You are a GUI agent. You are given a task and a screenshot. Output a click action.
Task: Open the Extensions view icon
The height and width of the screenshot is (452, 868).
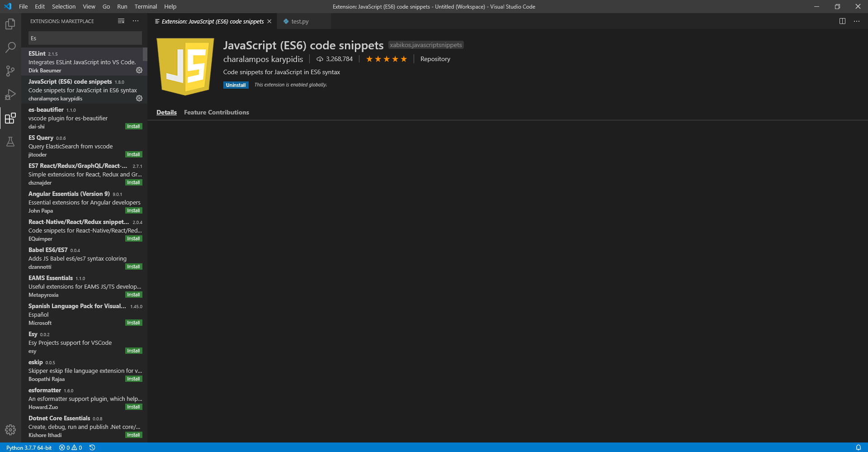[10, 118]
